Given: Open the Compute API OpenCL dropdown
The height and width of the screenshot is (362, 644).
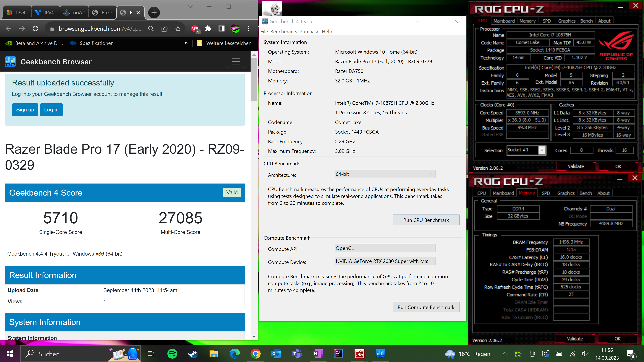Looking at the screenshot, I should click(x=385, y=248).
